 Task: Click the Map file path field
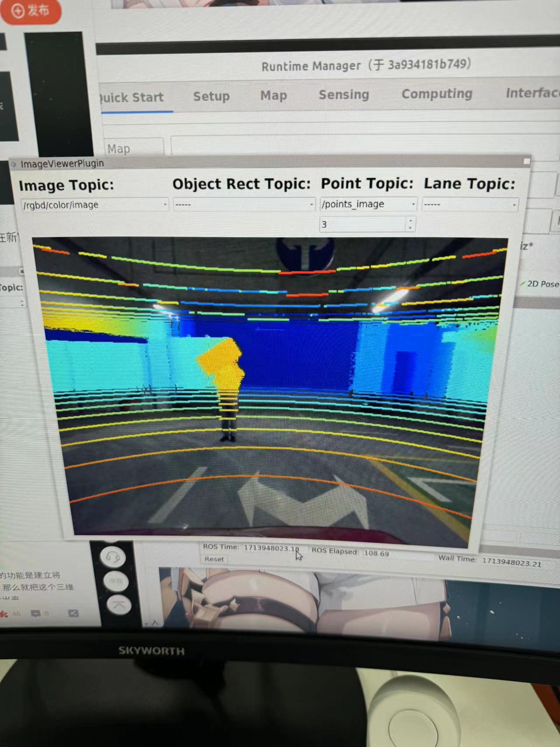pos(365,145)
